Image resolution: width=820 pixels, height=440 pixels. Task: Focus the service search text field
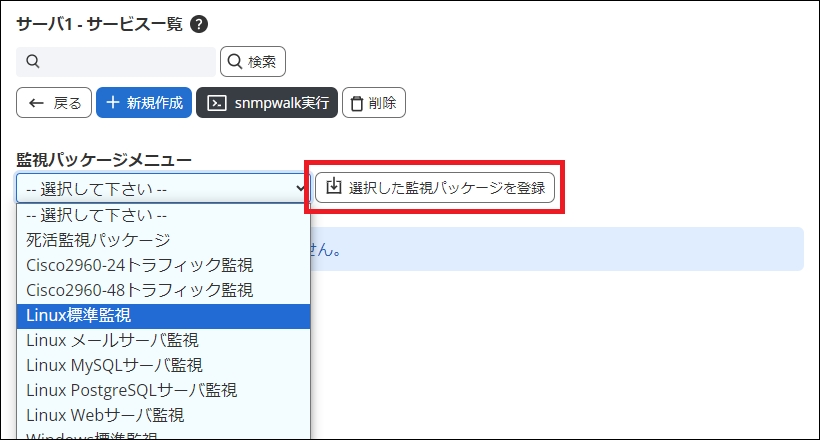[x=125, y=62]
